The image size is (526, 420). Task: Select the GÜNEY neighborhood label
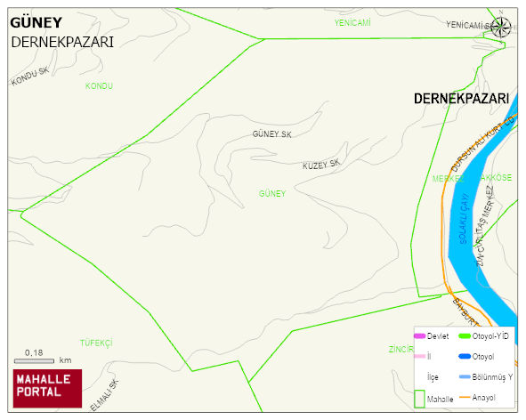(x=272, y=194)
